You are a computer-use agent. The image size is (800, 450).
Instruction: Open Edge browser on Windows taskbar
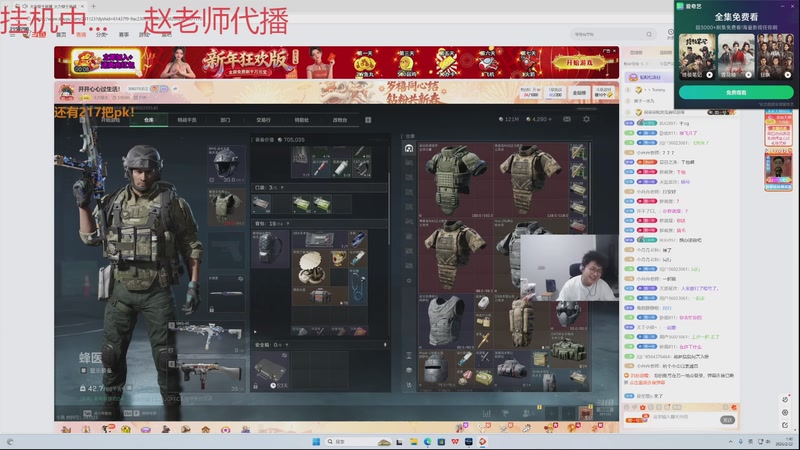pos(427,441)
